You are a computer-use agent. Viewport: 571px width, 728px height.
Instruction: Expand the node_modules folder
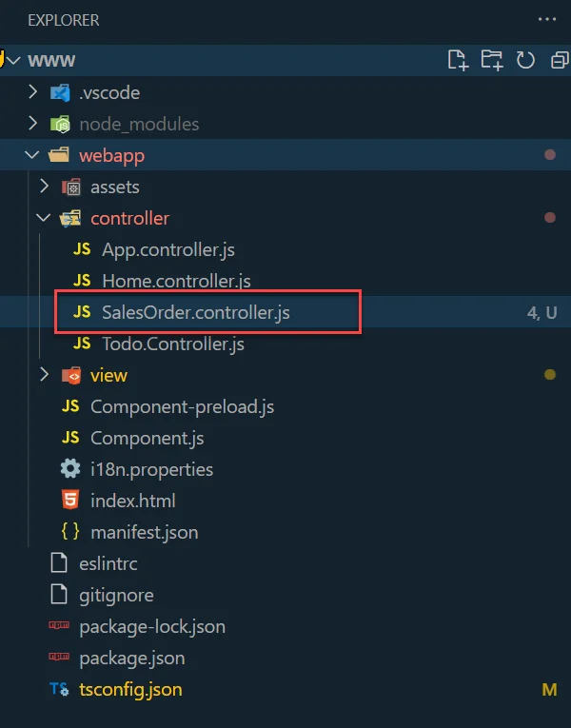point(33,124)
